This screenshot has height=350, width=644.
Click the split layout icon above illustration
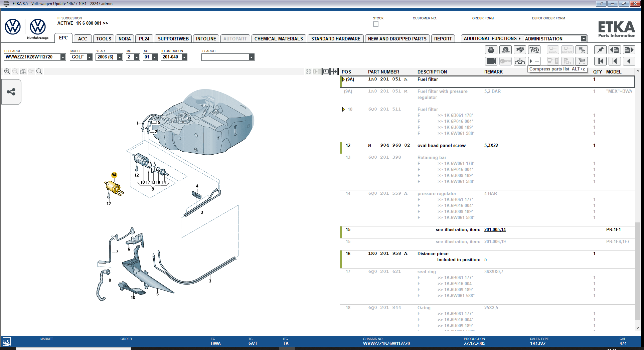(x=326, y=71)
